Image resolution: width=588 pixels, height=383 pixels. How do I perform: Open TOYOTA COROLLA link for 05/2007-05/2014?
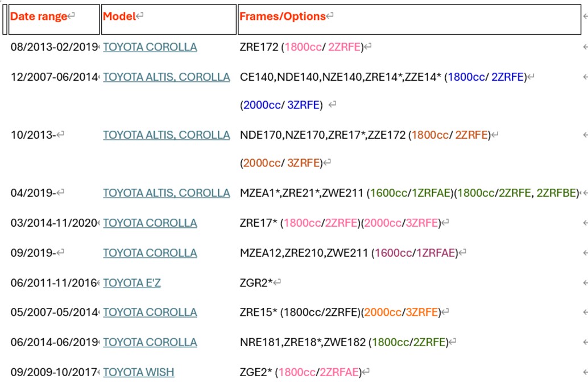150,312
